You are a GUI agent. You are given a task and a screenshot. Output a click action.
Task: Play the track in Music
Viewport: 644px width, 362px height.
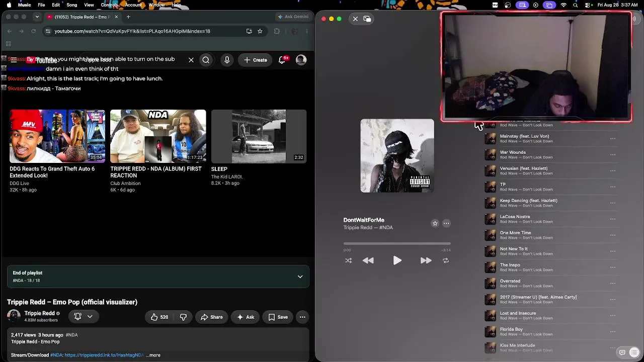click(397, 260)
